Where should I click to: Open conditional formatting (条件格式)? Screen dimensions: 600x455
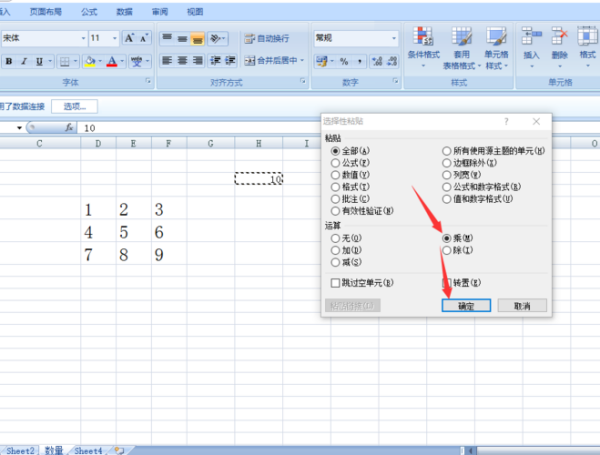pyautogui.click(x=424, y=48)
